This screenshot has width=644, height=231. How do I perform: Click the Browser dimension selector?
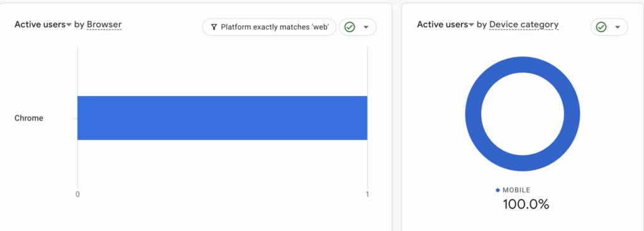[x=104, y=25]
